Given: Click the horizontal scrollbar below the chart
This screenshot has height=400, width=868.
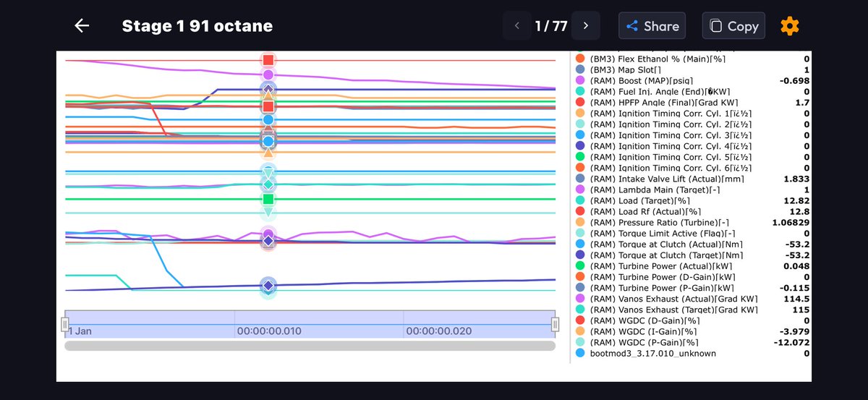Looking at the screenshot, I should [310, 346].
